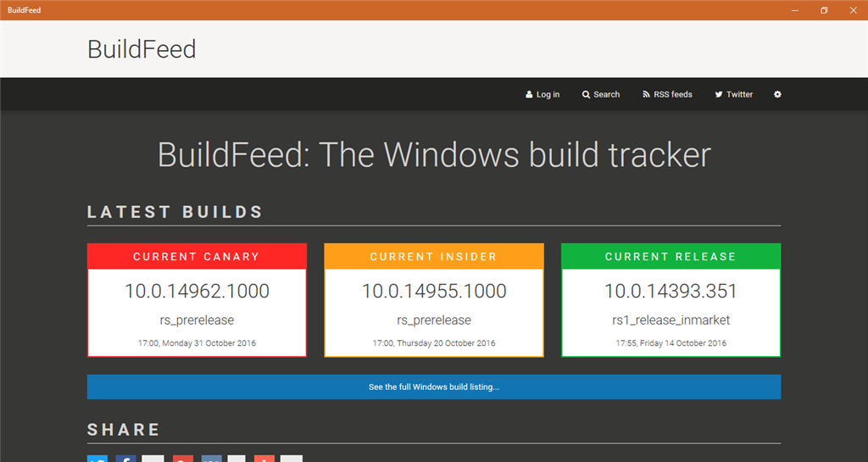Restore down the BuildFeed window
Image resolution: width=868 pixels, height=462 pixels.
pos(824,10)
